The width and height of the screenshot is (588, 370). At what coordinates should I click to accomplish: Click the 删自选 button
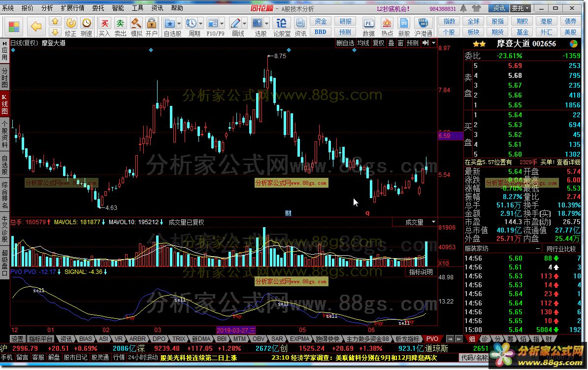[x=345, y=43]
